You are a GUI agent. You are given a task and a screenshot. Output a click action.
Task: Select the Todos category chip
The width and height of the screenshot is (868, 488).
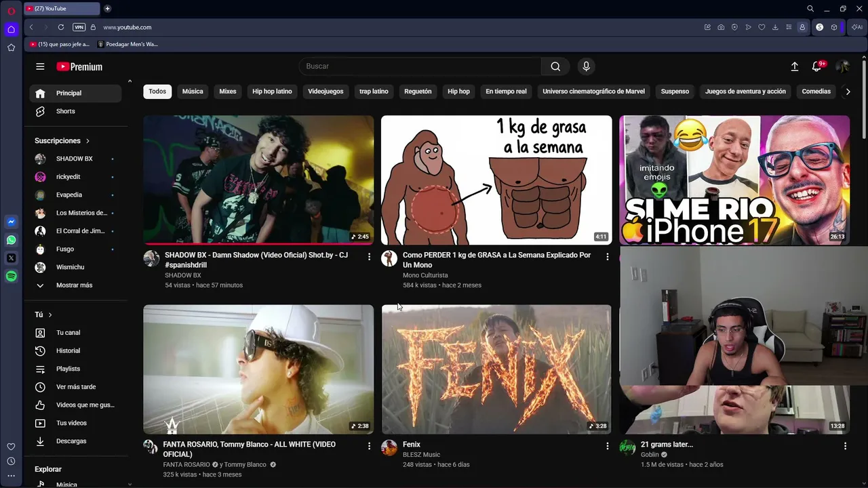(x=157, y=91)
